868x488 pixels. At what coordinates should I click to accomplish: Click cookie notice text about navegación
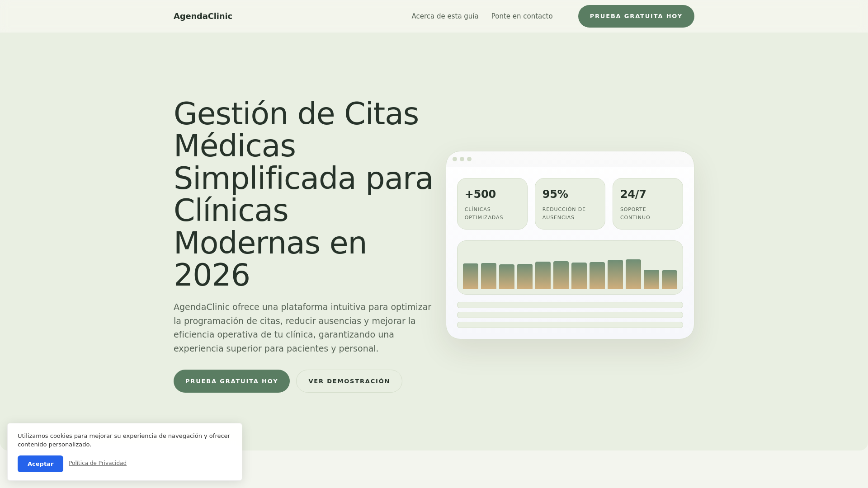click(124, 440)
